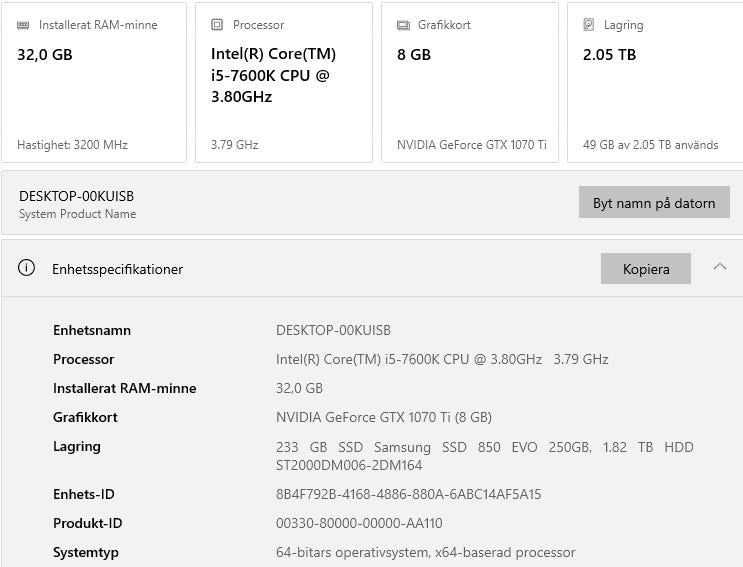The width and height of the screenshot is (743, 567).
Task: Click Samsung SSD 850 EVO storage value
Action: click(x=484, y=456)
